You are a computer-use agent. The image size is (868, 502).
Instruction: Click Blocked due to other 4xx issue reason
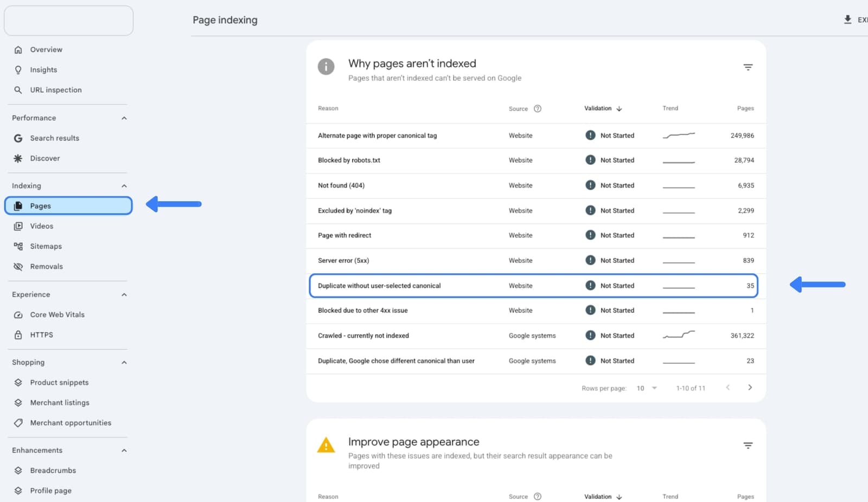pos(363,311)
